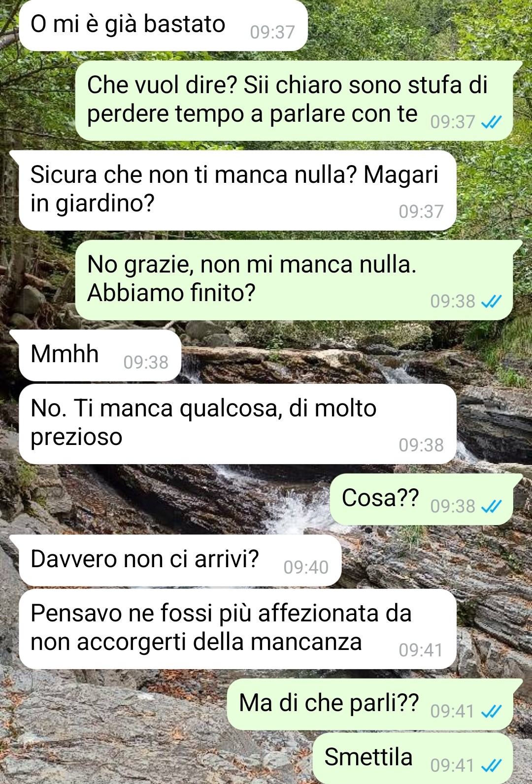Image resolution: width=532 pixels, height=784 pixels.
Task: Tap the 'Ma di che parli??' message text
Action: pyautogui.click(x=329, y=703)
